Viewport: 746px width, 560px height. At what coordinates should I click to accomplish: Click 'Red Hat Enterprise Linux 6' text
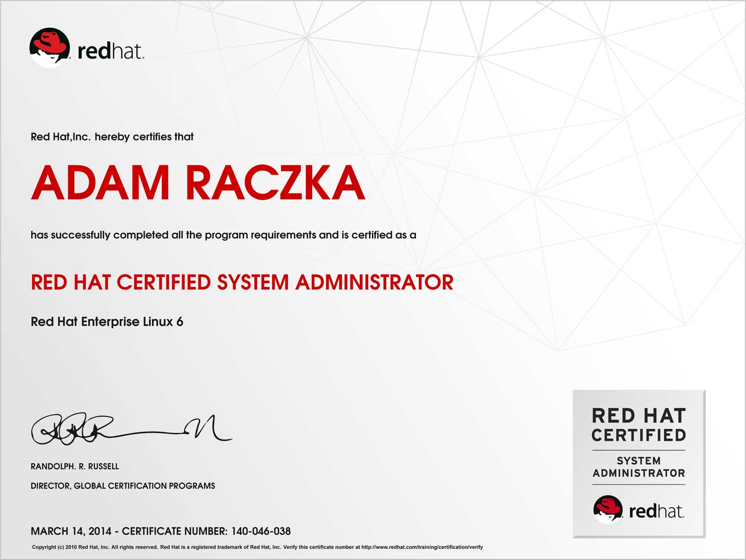pos(107,322)
